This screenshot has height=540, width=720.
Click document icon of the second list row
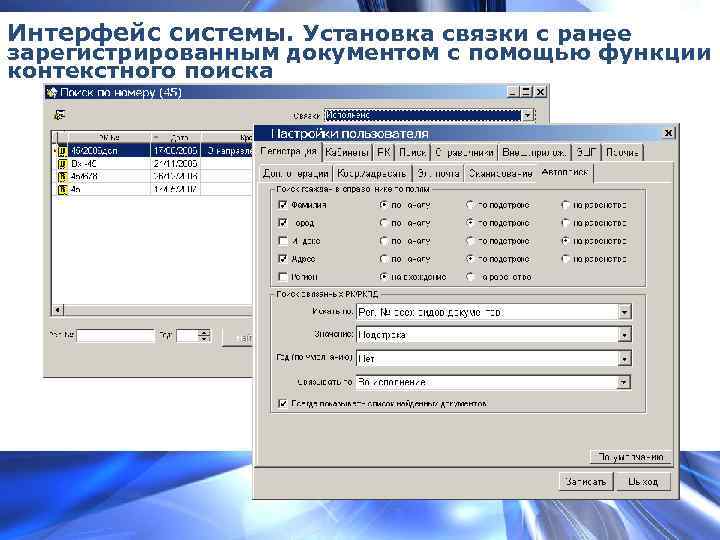[62, 163]
